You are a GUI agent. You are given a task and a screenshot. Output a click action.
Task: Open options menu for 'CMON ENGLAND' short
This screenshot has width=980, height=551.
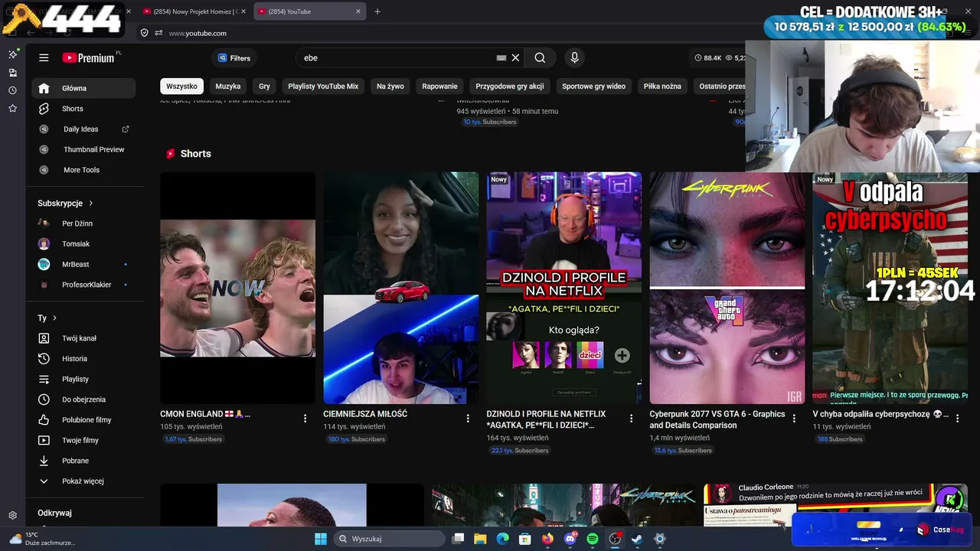(305, 419)
